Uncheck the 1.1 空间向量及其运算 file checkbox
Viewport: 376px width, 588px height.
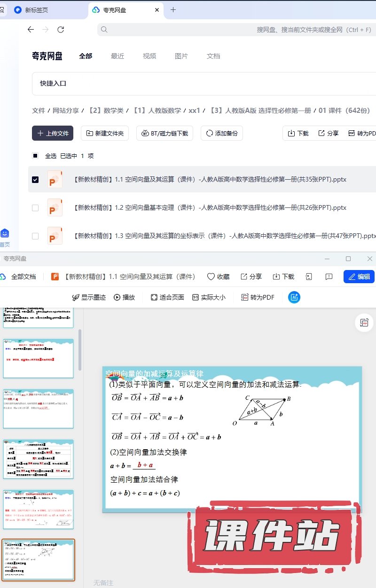(x=35, y=179)
